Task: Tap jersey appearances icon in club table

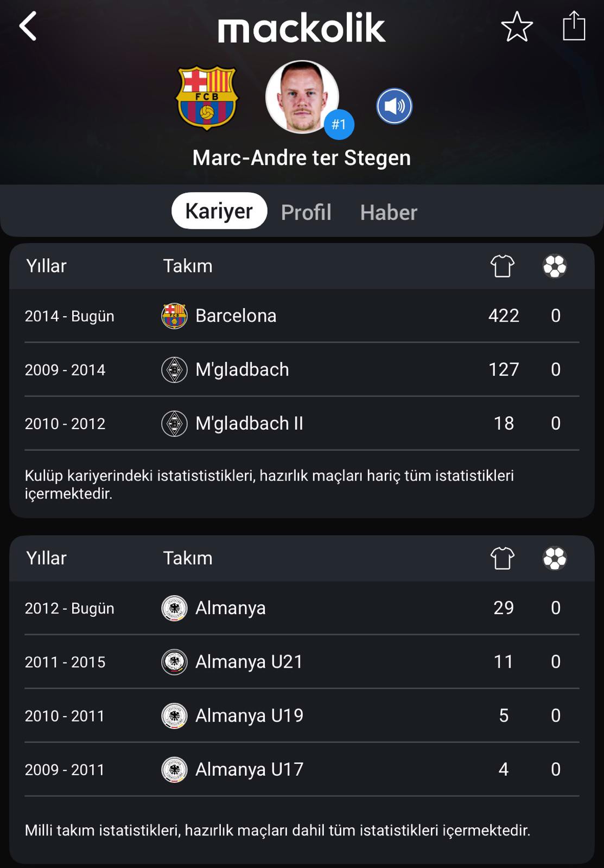Action: 503,266
